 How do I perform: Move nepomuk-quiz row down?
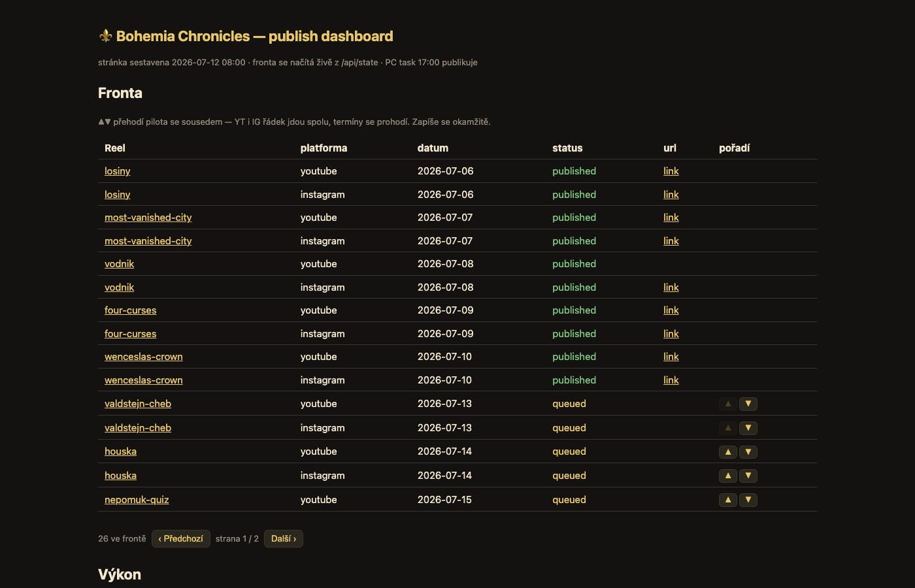tap(748, 500)
